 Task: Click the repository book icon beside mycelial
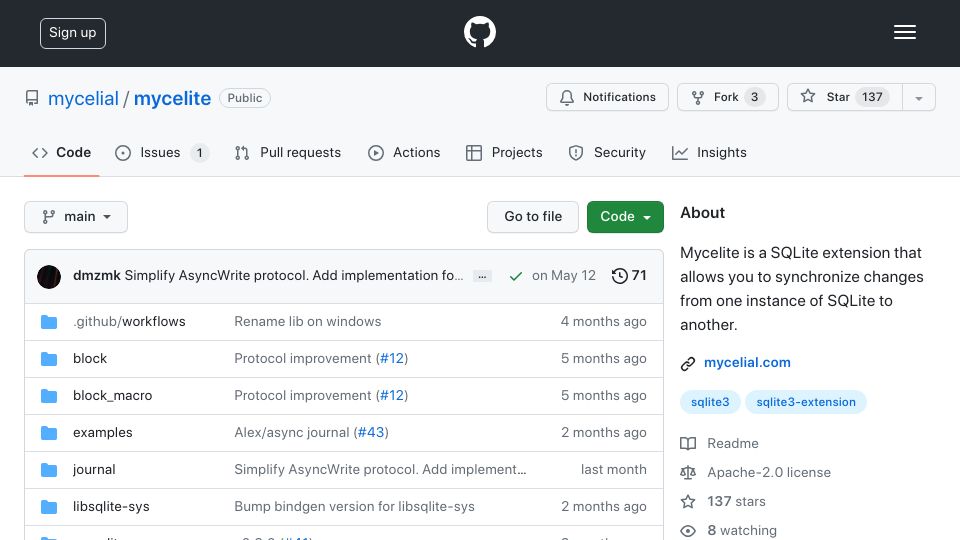click(32, 98)
